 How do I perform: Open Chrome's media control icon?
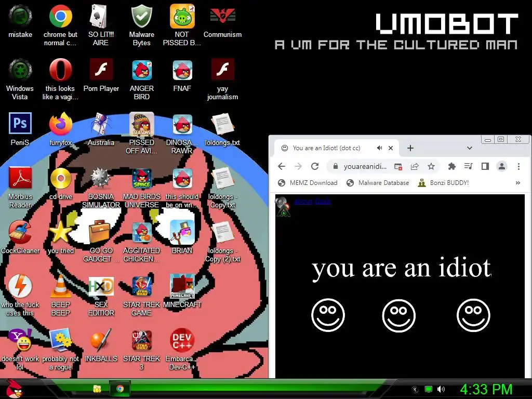pos(469,166)
